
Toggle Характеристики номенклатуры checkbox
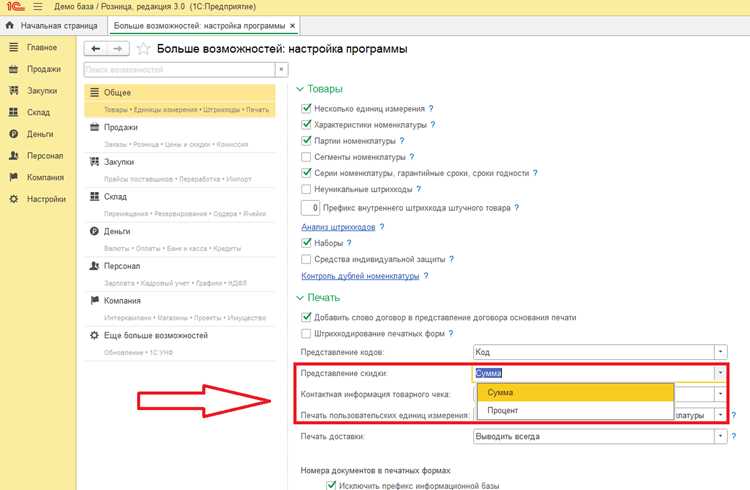tap(306, 124)
